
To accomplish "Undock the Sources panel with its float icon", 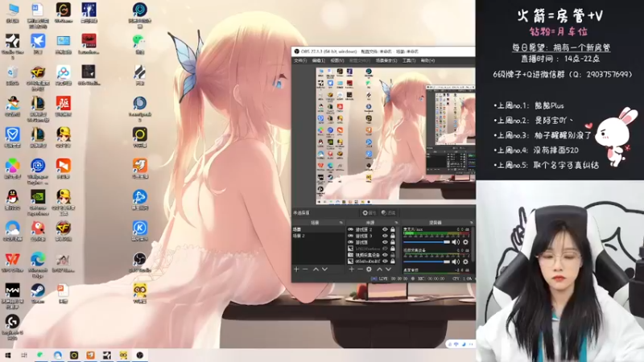I will tap(396, 223).
